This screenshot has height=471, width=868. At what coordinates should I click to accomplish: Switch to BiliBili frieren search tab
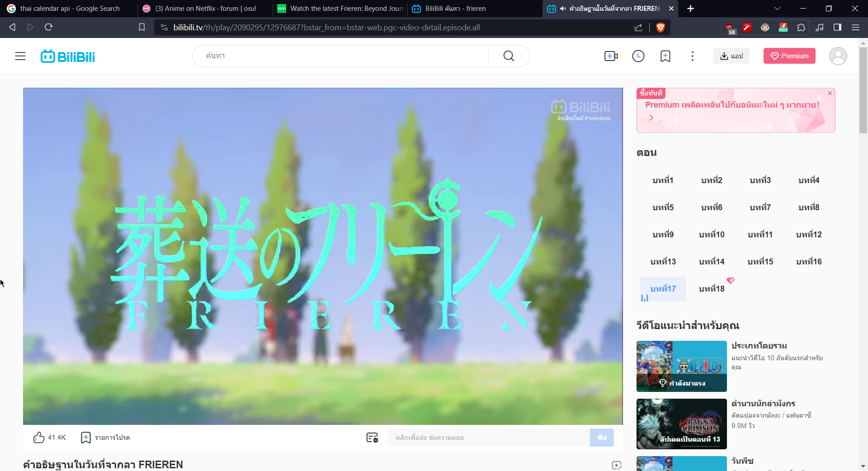475,9
